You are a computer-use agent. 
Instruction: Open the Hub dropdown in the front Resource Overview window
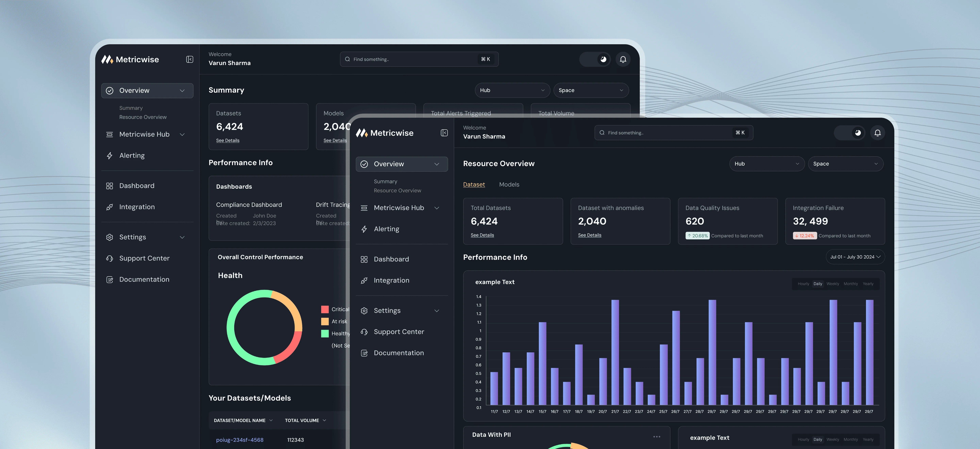pos(767,164)
